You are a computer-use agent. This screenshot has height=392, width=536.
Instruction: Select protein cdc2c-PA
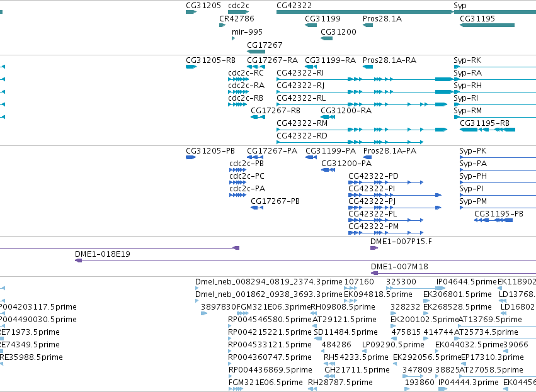[x=238, y=195]
